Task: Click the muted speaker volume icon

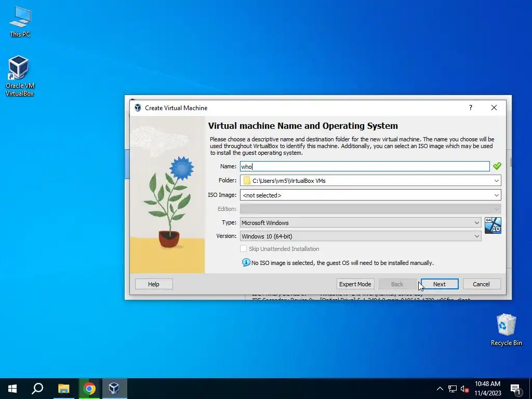Action: [464, 389]
